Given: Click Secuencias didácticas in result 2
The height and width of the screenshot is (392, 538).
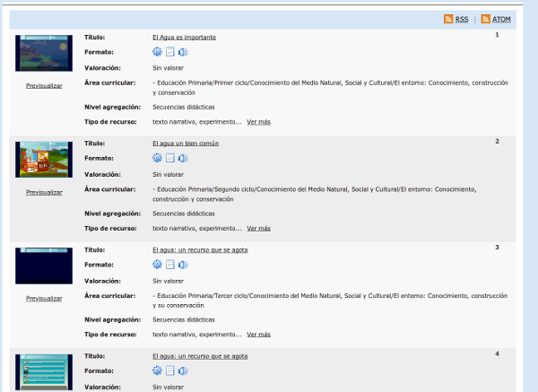Looking at the screenshot, I should coord(184,213).
